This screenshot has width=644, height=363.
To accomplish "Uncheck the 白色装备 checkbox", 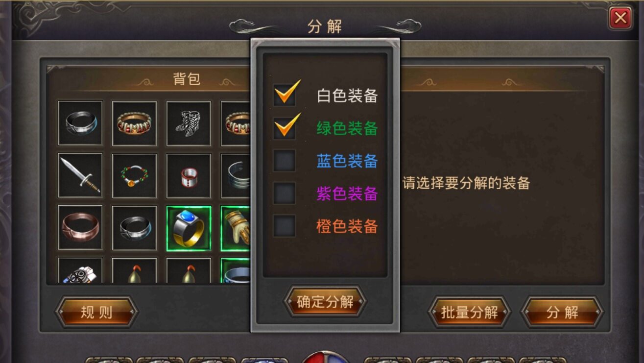I will 285,95.
